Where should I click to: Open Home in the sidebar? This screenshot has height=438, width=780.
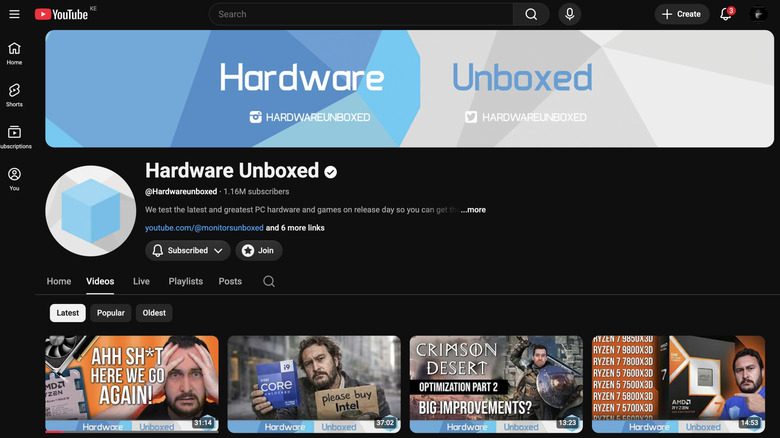coord(14,54)
